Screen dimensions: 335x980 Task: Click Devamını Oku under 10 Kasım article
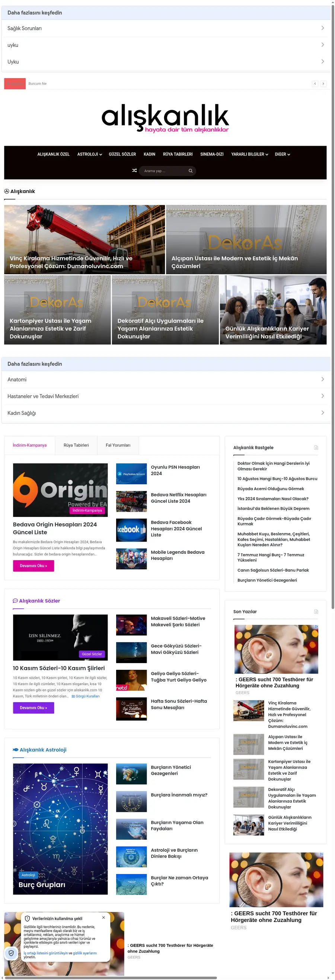33,708
